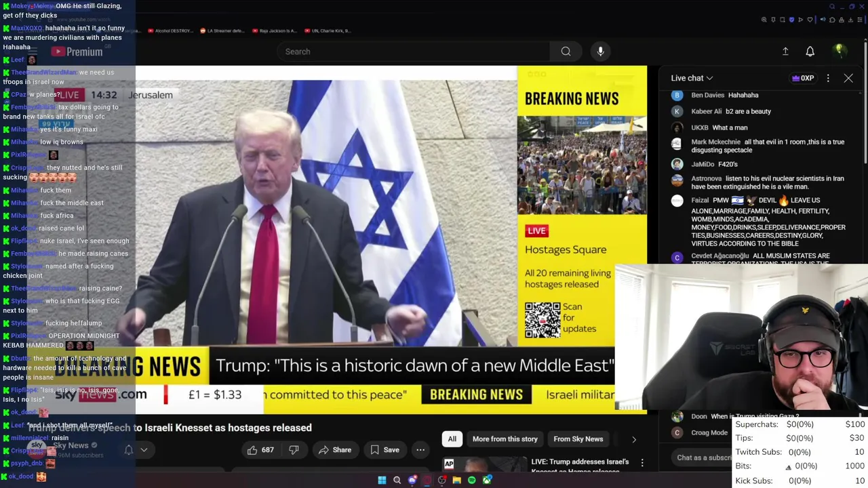Screen dimensions: 868x488
Task: Open live chat three-dot options menu
Action: click(x=828, y=78)
